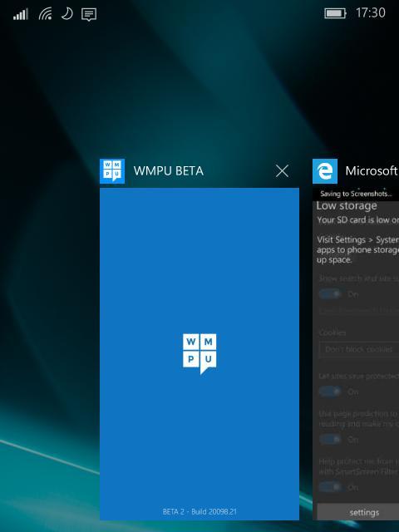This screenshot has height=532, width=399.
Task: Switch to the Microsoft Edge app title
Action: [x=372, y=170]
